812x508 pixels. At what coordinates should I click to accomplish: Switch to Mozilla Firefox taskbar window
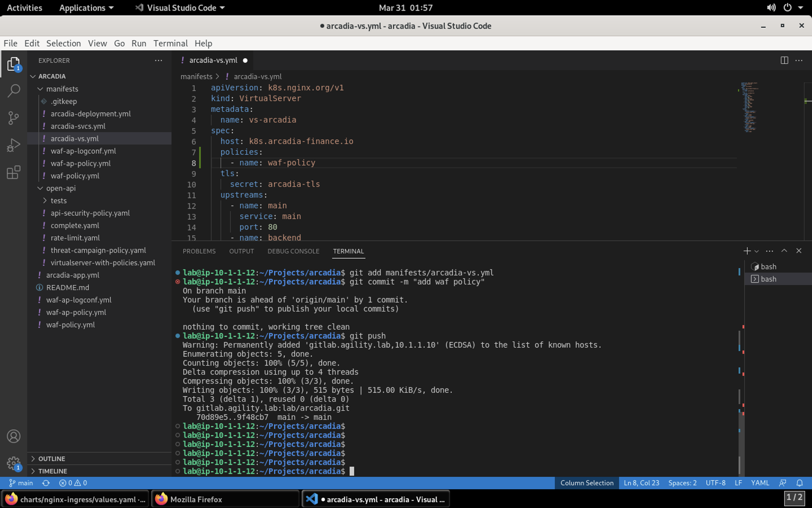click(225, 499)
